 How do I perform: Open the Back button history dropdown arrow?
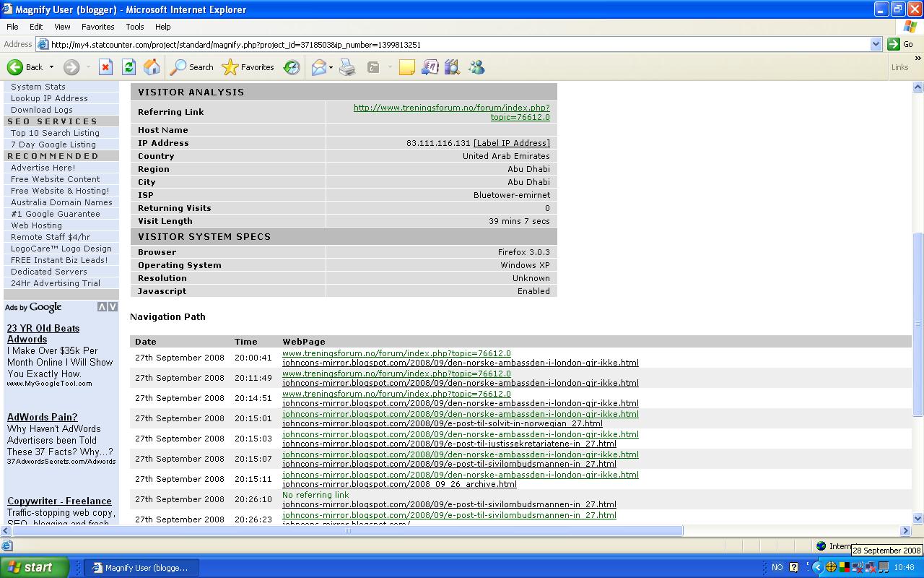click(51, 67)
